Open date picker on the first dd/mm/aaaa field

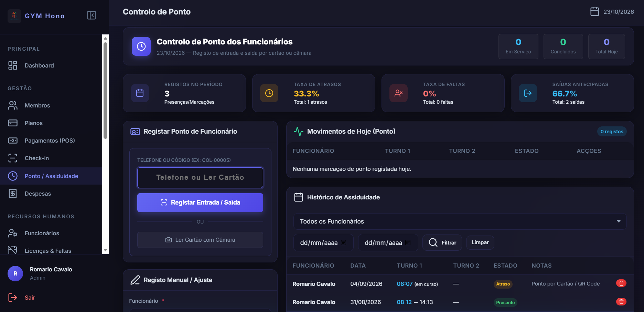point(343,243)
